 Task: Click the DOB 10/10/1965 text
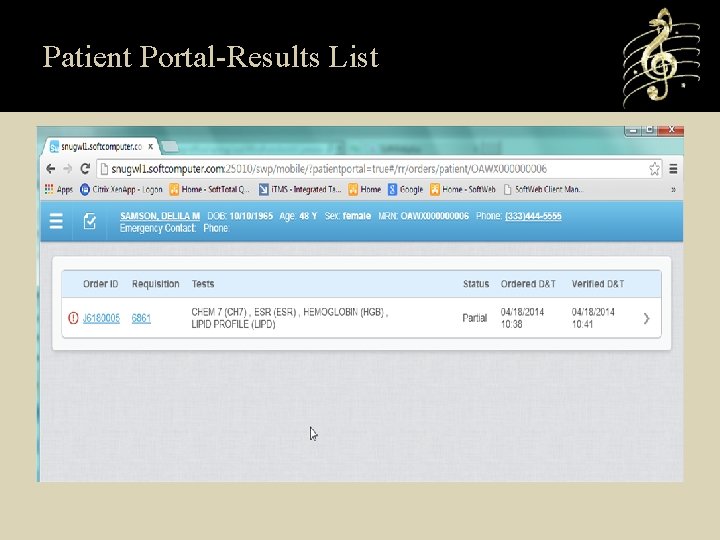tap(240, 216)
